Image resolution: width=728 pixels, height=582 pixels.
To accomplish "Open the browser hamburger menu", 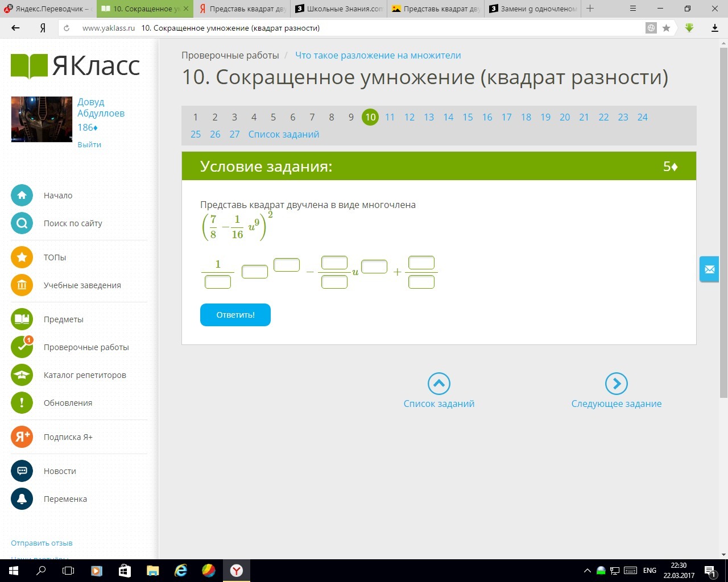I will click(x=634, y=9).
